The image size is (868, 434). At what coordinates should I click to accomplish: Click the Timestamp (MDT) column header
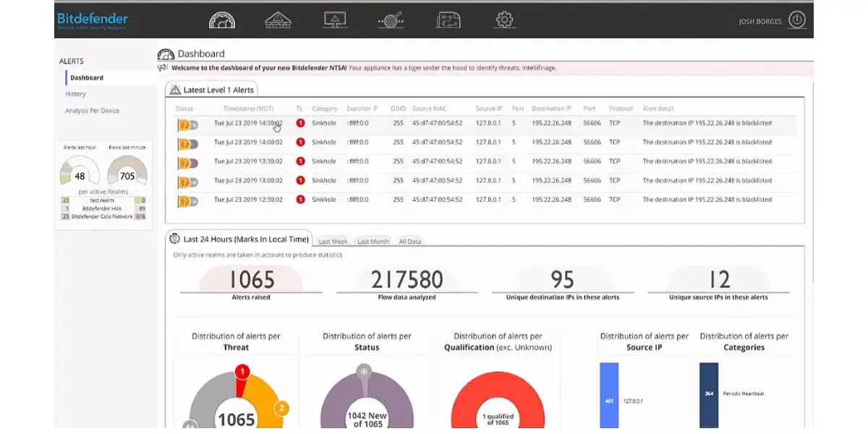pyautogui.click(x=248, y=109)
